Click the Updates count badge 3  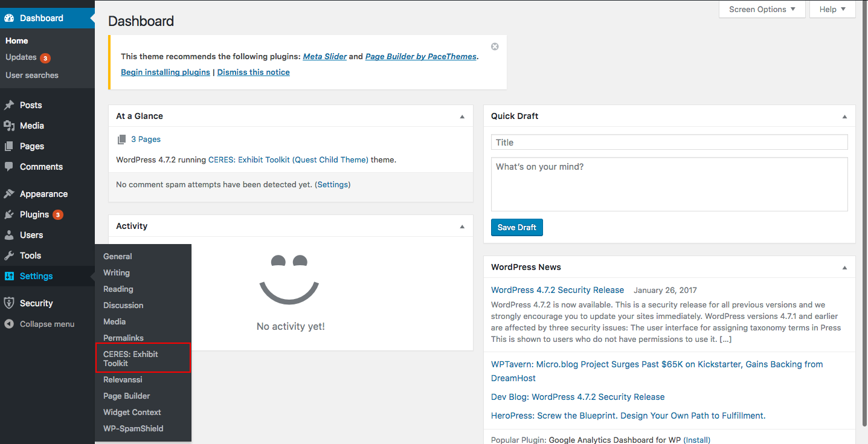45,58
